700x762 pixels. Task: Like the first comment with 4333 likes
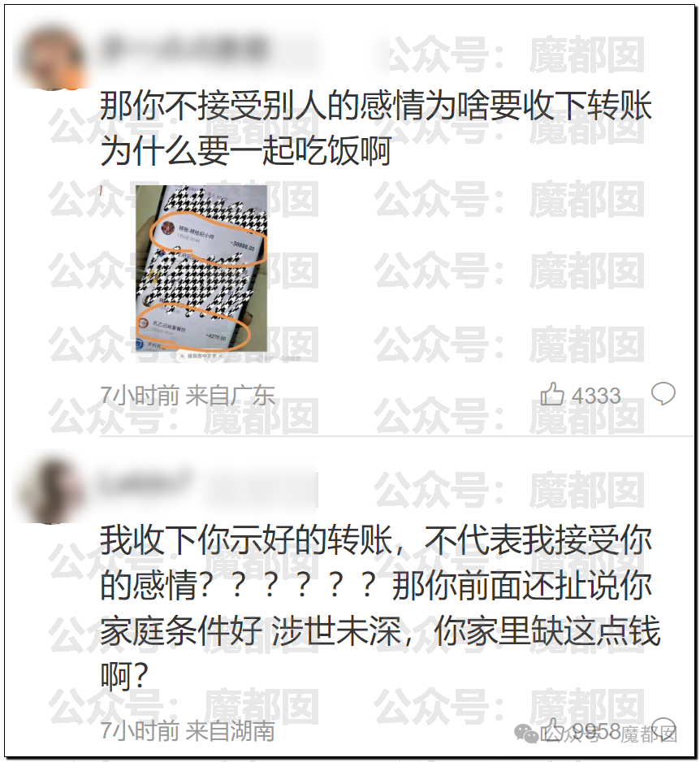pos(552,393)
